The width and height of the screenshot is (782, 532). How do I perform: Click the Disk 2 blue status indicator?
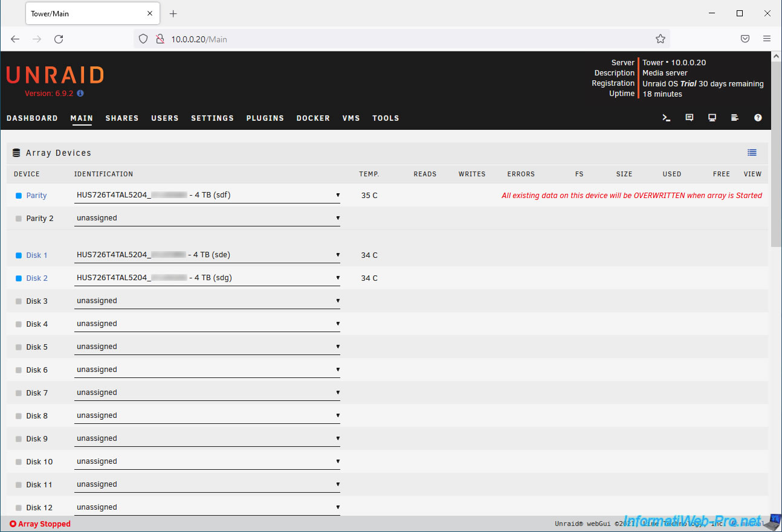click(x=19, y=278)
